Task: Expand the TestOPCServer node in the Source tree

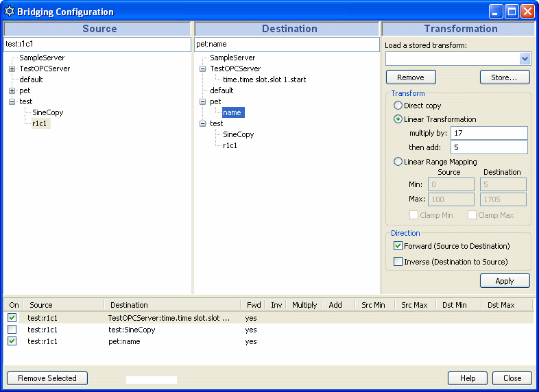Action: [x=12, y=69]
